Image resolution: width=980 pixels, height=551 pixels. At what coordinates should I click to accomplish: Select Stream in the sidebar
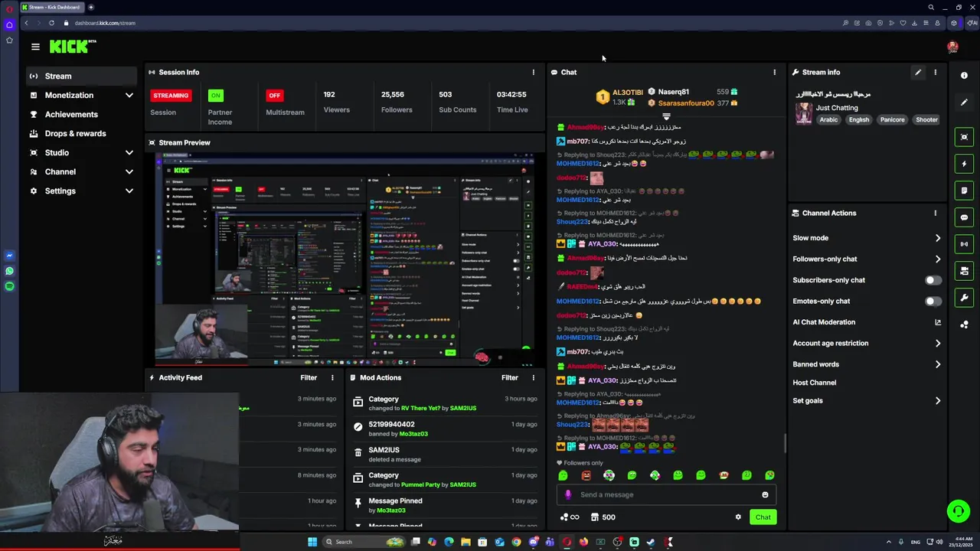(80, 76)
